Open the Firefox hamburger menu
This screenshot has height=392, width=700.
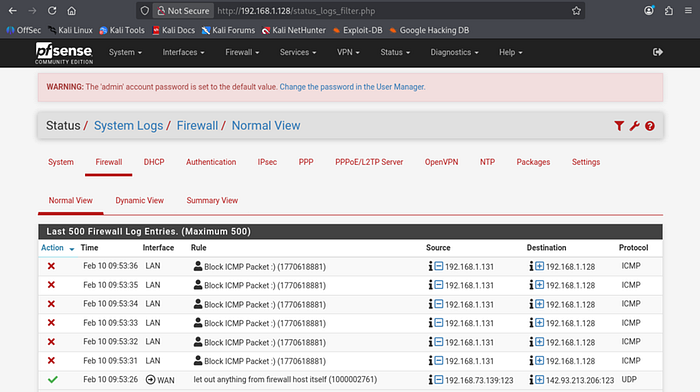(688, 11)
